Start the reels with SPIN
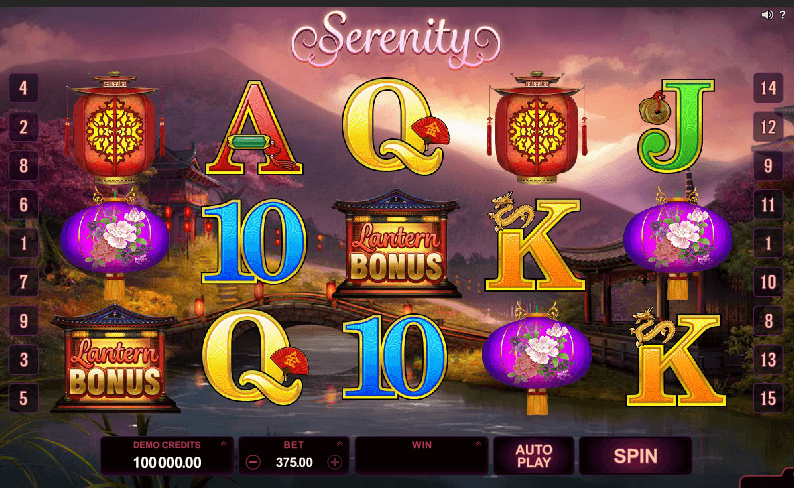This screenshot has height=488, width=794. 636,456
